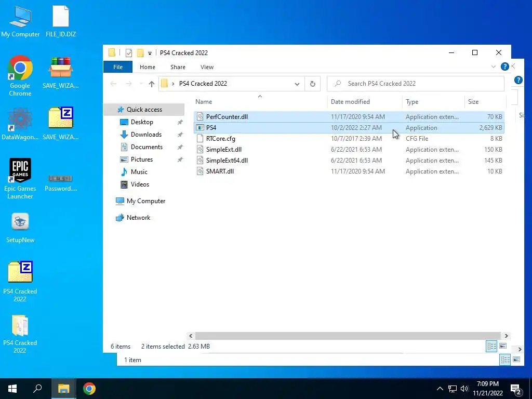This screenshot has width=532, height=399.
Task: Select the SimpleExt64.dll file
Action: coord(349,160)
